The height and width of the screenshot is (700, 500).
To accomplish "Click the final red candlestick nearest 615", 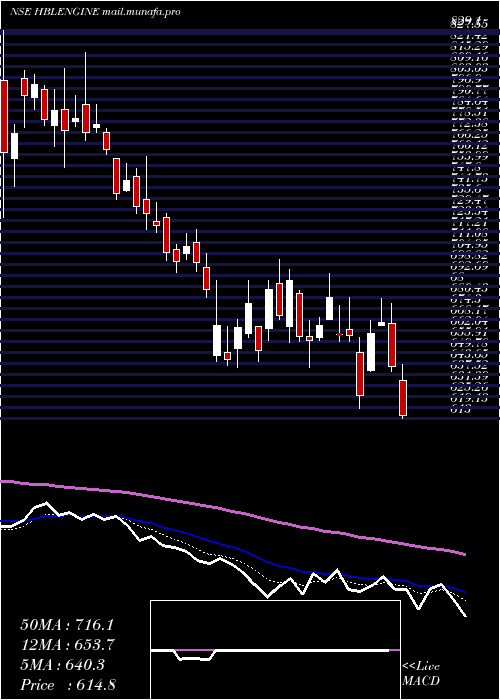I will 403,398.
